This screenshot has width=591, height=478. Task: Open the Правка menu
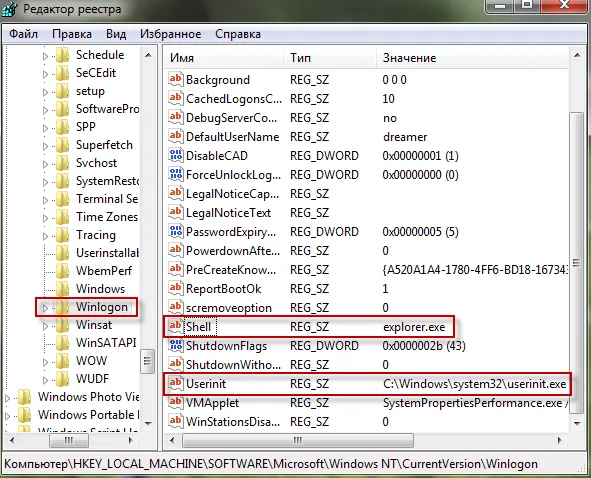click(x=72, y=34)
